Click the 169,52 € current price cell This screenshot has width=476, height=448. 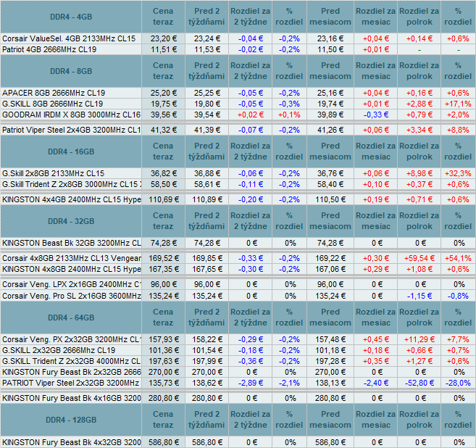point(163,258)
